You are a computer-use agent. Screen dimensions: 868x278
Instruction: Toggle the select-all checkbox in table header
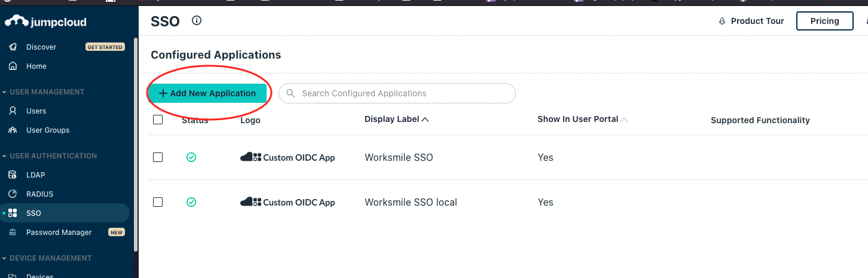coord(158,120)
